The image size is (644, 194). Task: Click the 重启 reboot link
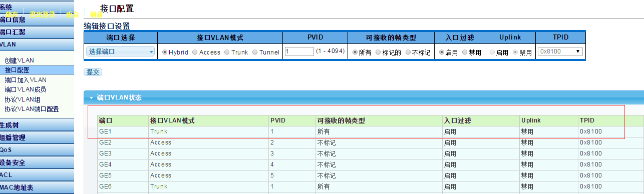pos(72,14)
